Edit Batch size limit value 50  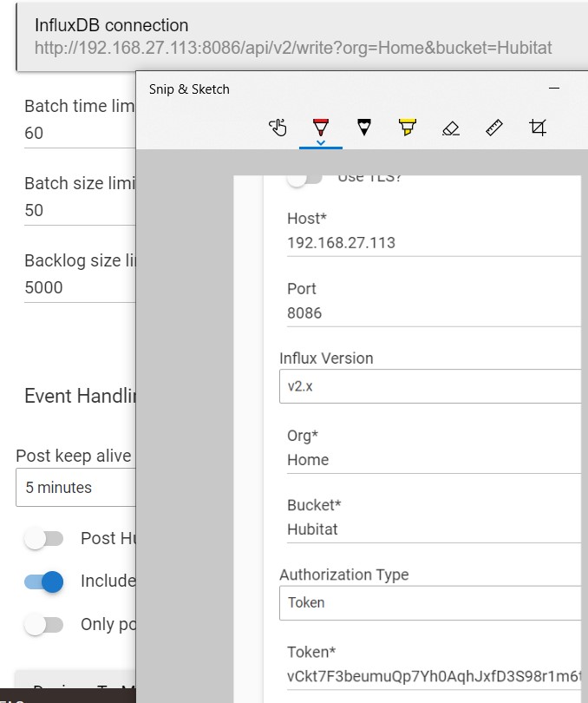(x=80, y=210)
